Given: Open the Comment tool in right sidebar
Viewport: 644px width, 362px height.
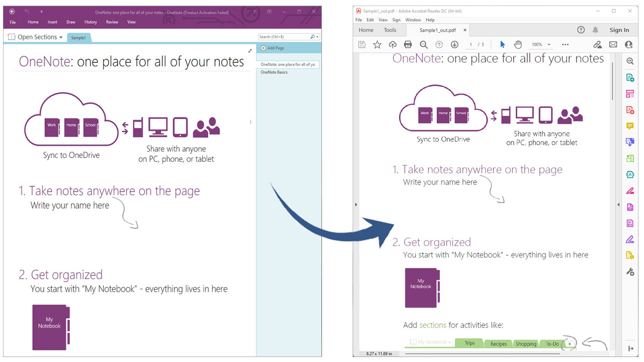Looking at the screenshot, I should [x=630, y=126].
